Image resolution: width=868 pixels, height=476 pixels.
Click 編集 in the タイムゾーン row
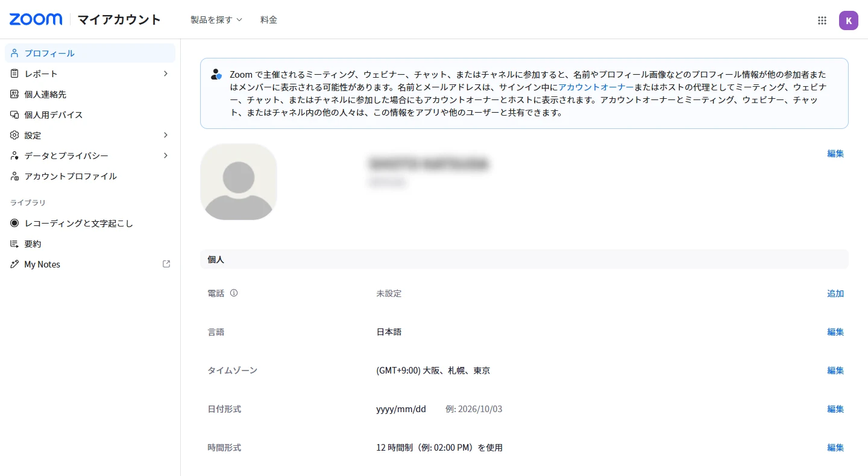[835, 371]
